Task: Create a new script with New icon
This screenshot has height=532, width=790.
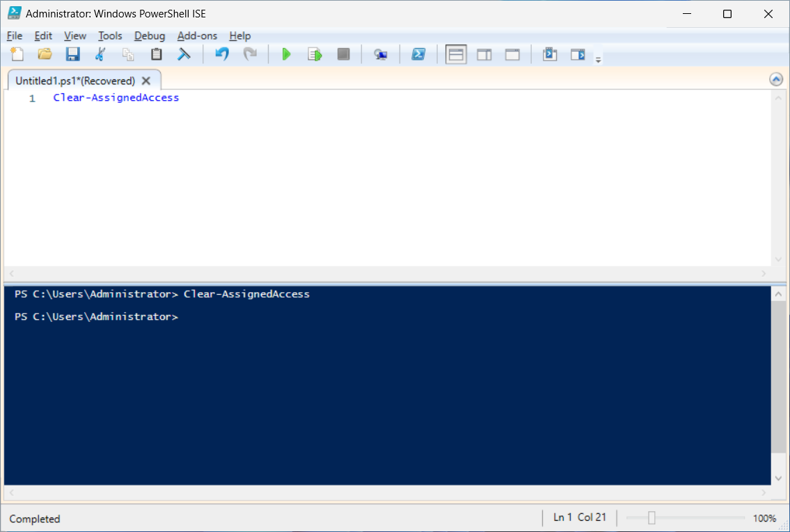Action: (x=17, y=54)
